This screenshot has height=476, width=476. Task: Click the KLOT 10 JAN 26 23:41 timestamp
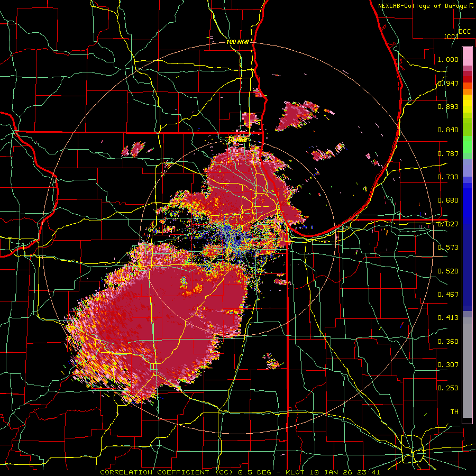(x=333, y=472)
